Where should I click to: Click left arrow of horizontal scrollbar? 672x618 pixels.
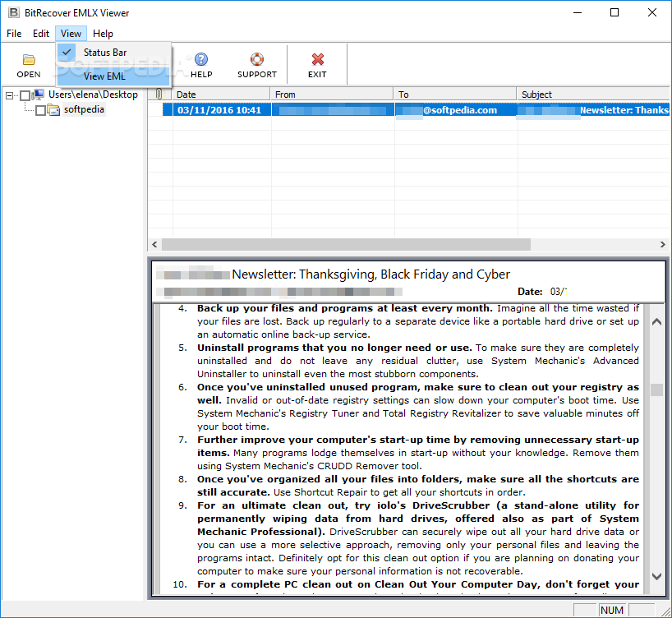point(154,244)
